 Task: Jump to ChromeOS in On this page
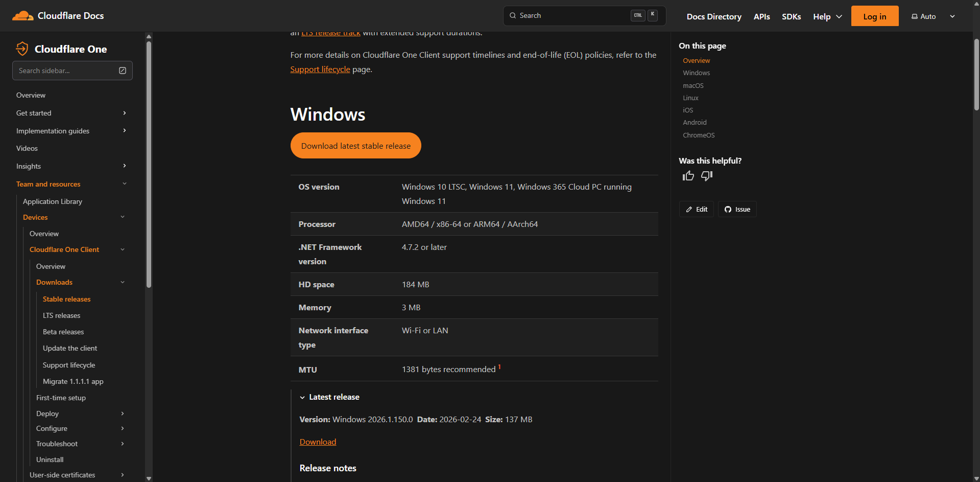click(x=699, y=135)
